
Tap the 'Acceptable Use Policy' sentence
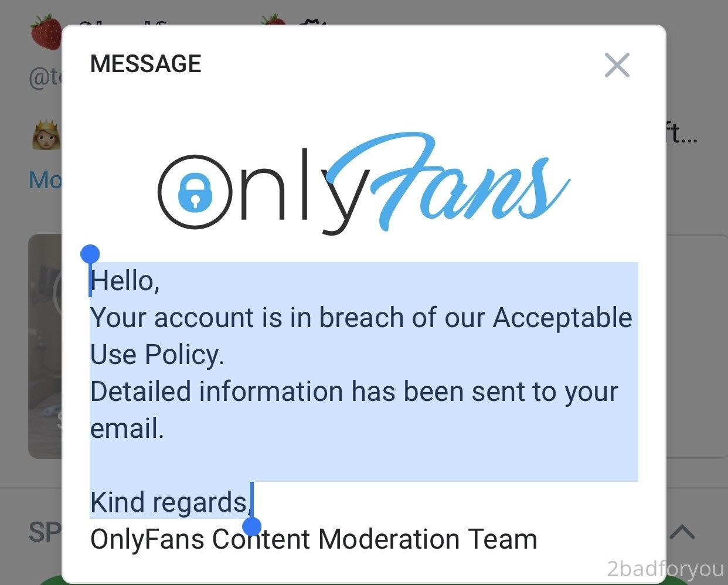[x=361, y=336]
